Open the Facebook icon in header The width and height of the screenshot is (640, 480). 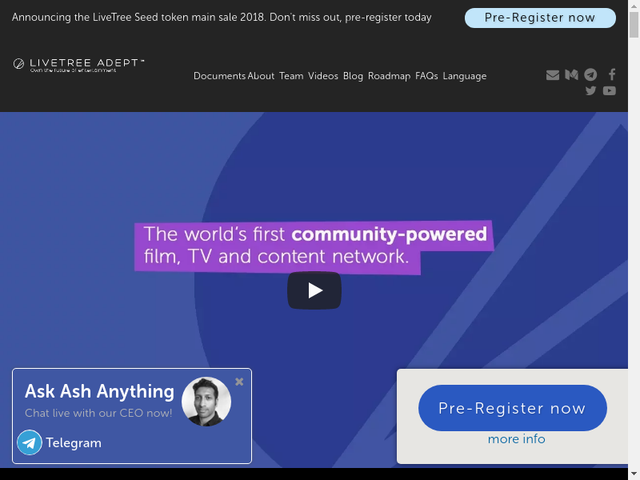612,74
